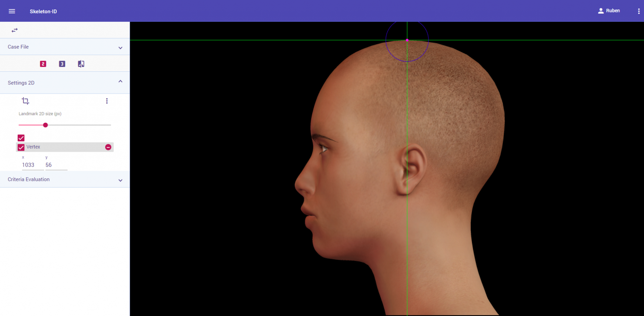Open the hamburger navigation menu
The image size is (644, 316).
12,11
